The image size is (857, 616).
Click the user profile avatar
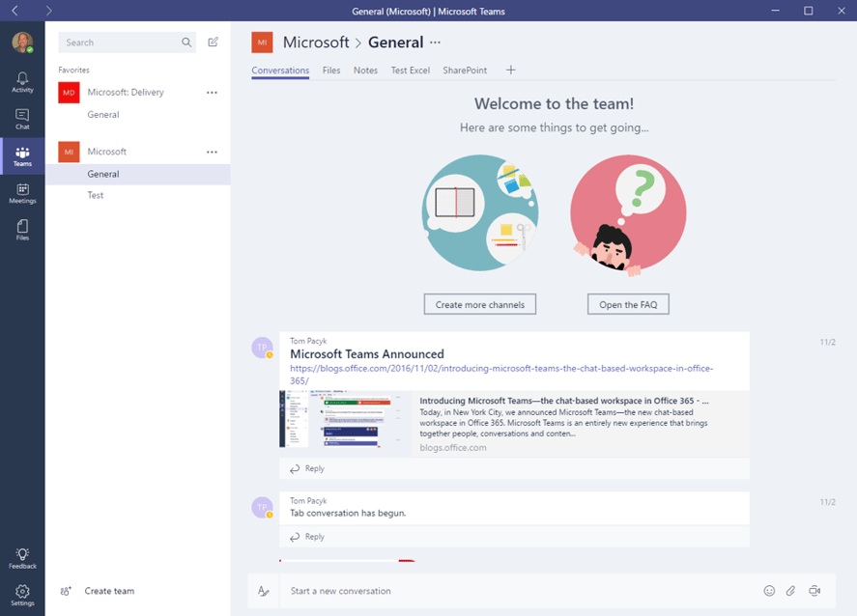click(22, 42)
